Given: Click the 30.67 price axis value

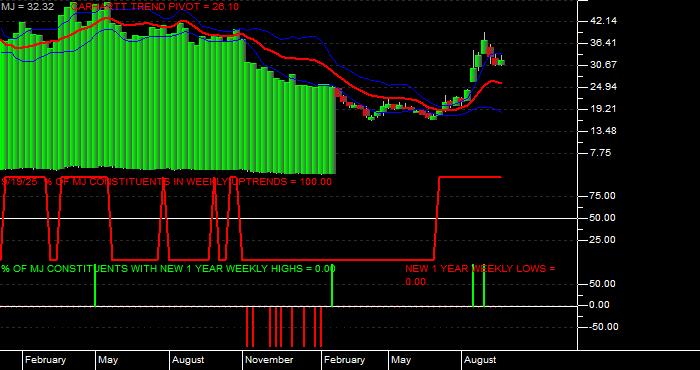Looking at the screenshot, I should (x=603, y=65).
